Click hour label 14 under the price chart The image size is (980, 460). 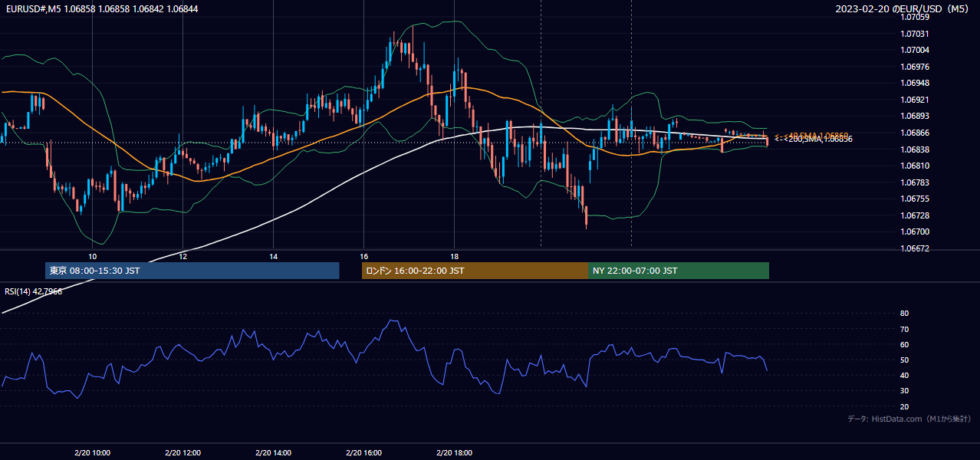273,256
